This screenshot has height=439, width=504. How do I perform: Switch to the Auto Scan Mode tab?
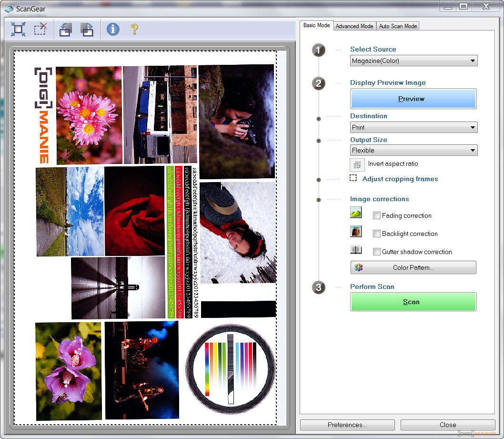point(398,26)
